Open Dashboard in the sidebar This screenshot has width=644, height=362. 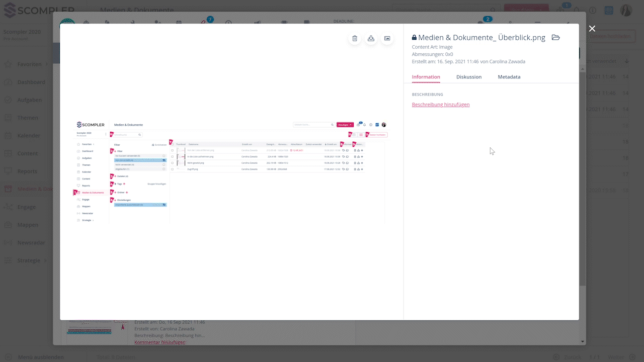(x=31, y=82)
